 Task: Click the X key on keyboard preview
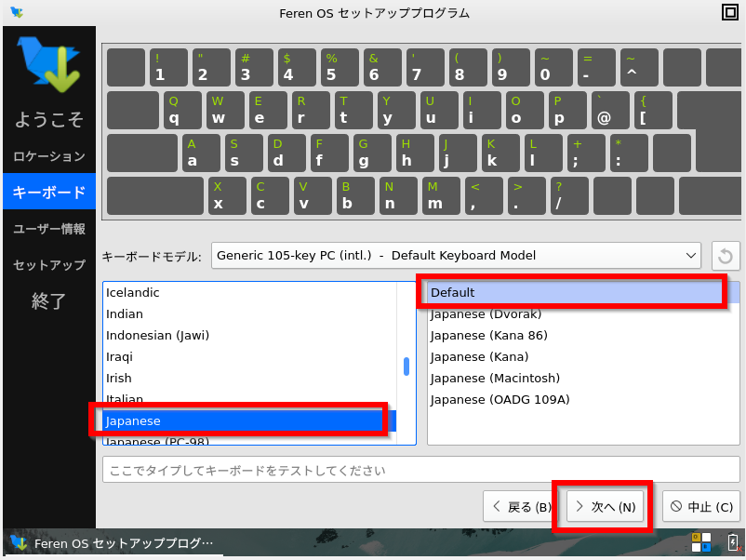coord(227,196)
